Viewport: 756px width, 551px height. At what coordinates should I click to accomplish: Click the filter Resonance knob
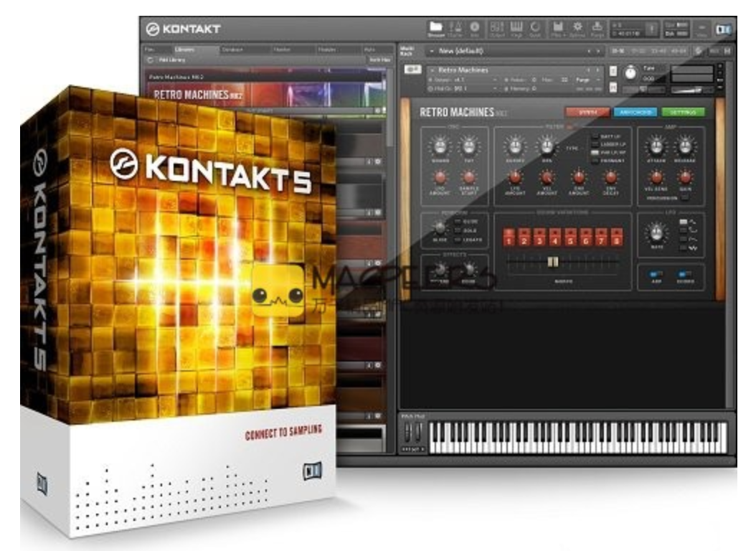tap(547, 146)
